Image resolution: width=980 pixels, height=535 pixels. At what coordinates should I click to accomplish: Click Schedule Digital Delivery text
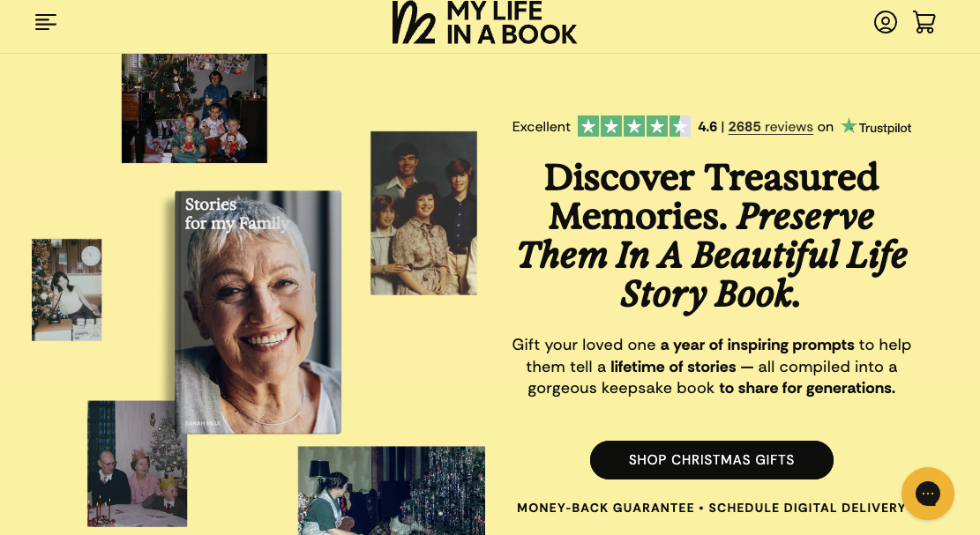807,509
